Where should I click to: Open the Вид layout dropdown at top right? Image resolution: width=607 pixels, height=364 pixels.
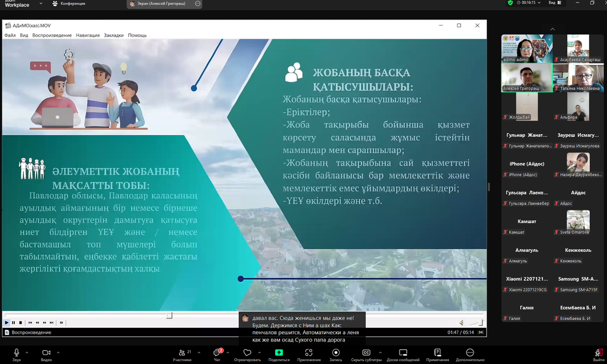[x=553, y=3]
